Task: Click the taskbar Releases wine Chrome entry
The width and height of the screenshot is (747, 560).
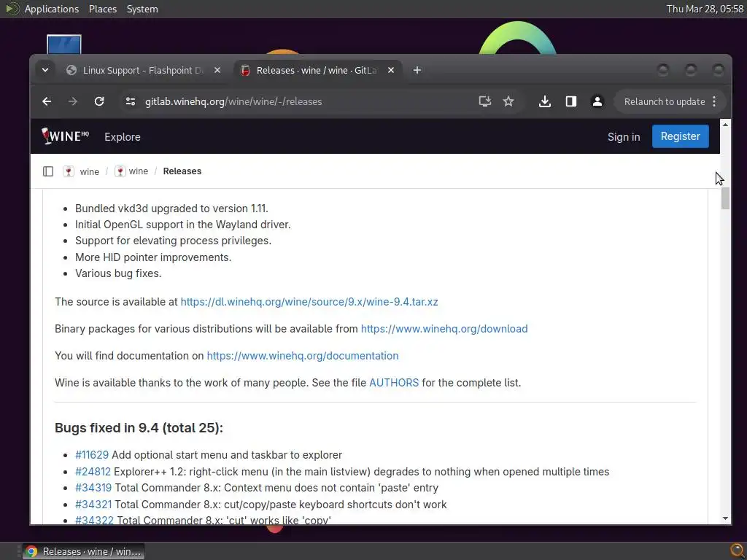Action: (x=84, y=551)
